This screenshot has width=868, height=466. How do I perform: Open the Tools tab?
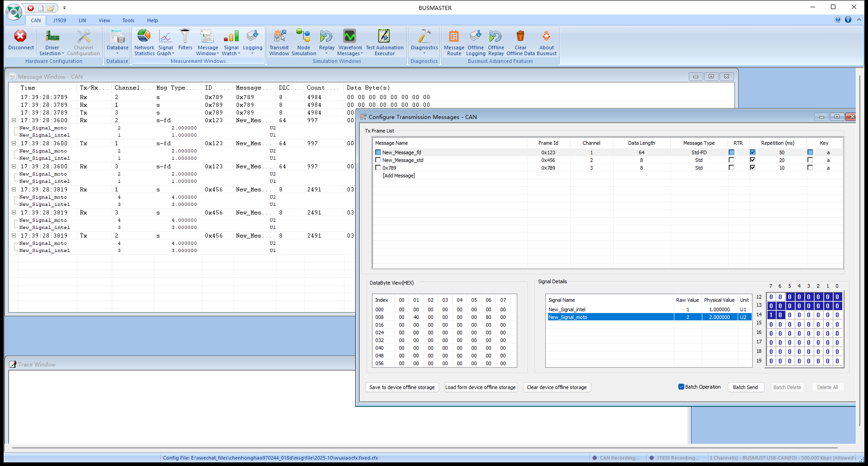pos(128,20)
